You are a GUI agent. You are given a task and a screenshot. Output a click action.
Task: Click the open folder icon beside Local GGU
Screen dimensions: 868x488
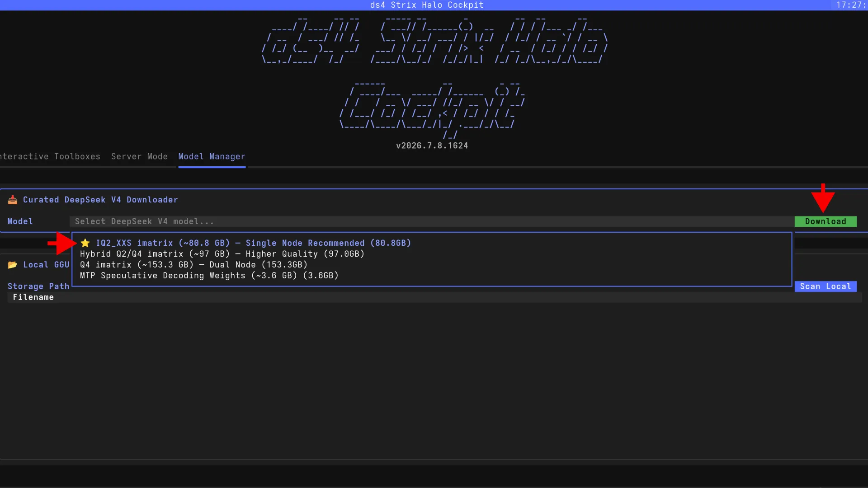point(13,265)
